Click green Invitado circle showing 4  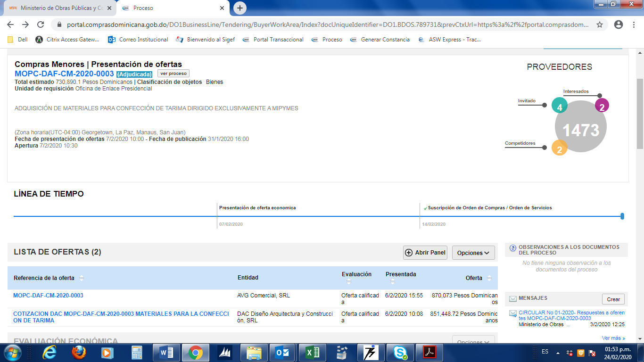(559, 106)
